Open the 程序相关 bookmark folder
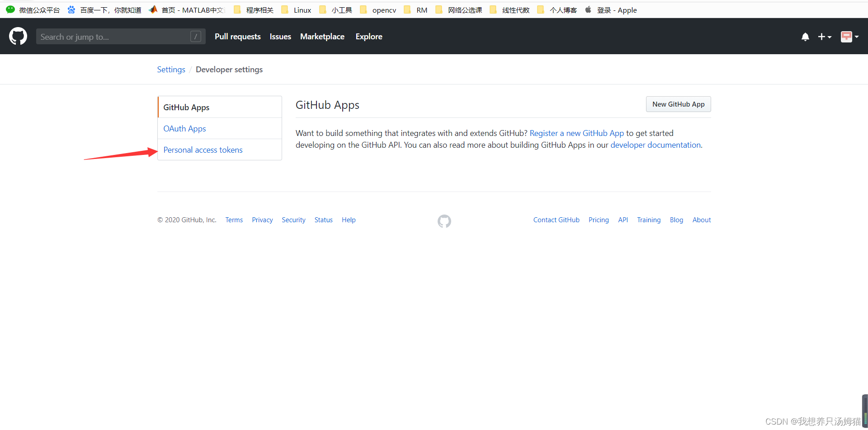Viewport: 868px width, 430px height. pos(254,10)
